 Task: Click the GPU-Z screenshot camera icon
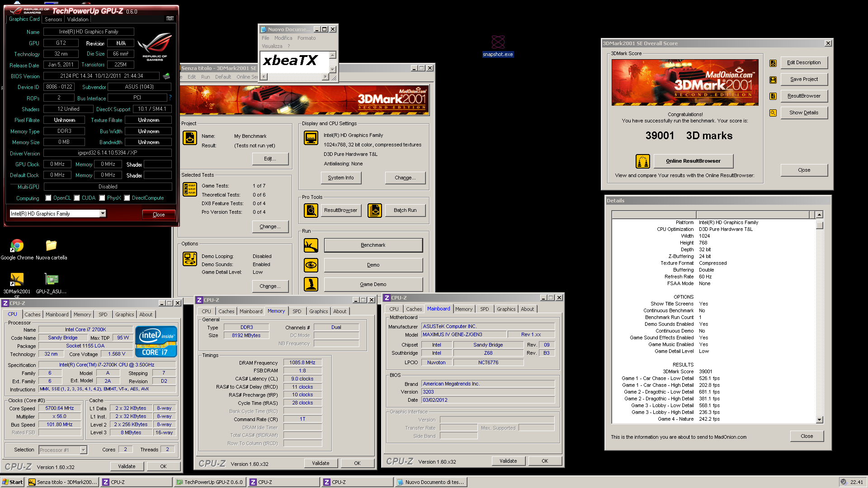(x=170, y=19)
